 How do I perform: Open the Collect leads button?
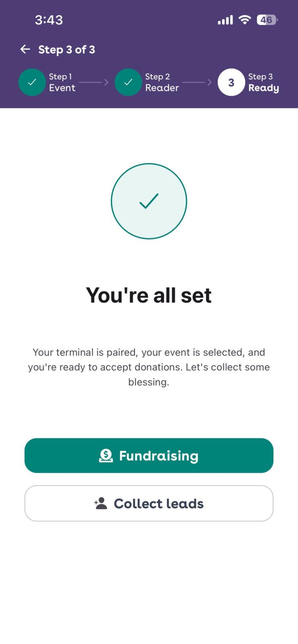[x=149, y=503]
